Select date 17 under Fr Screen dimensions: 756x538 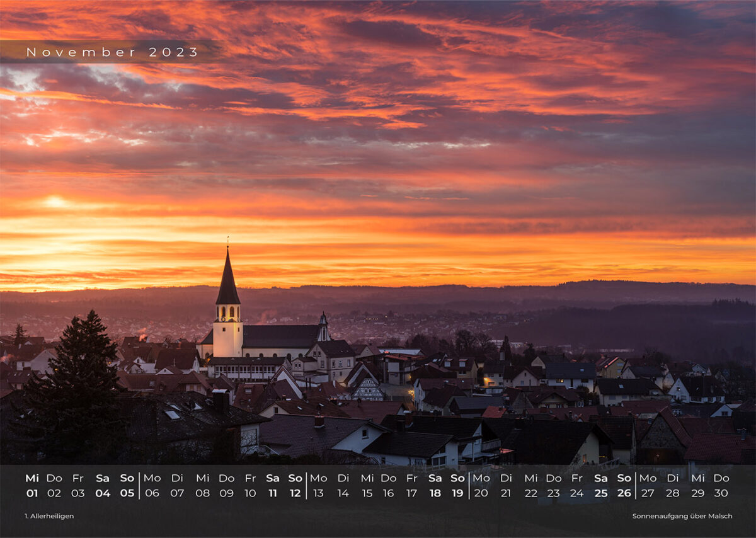(411, 493)
